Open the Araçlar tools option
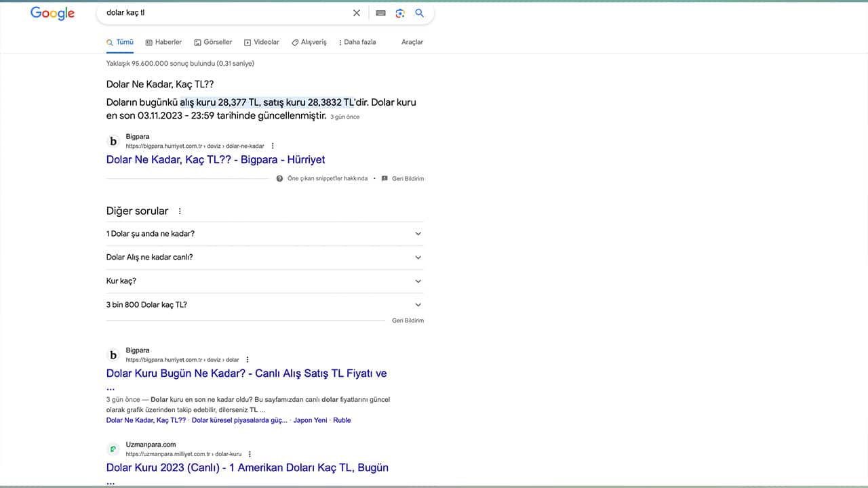This screenshot has width=868, height=488. click(x=412, y=42)
